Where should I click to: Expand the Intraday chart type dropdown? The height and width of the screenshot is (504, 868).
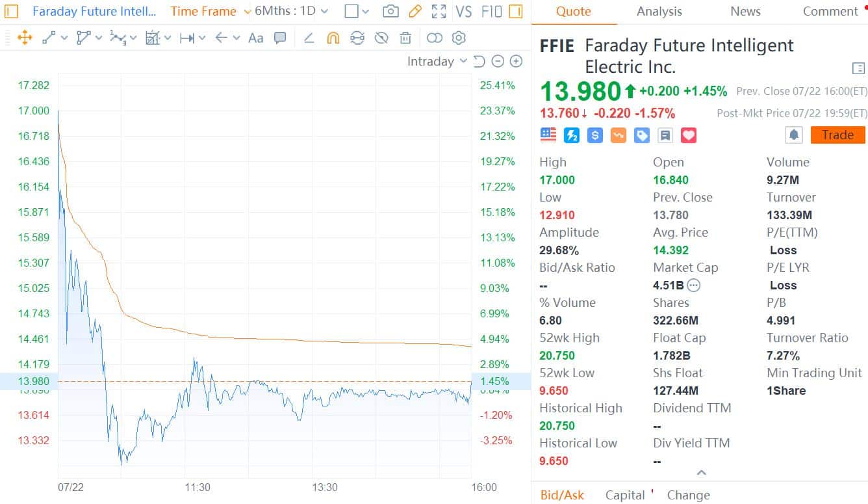point(437,61)
